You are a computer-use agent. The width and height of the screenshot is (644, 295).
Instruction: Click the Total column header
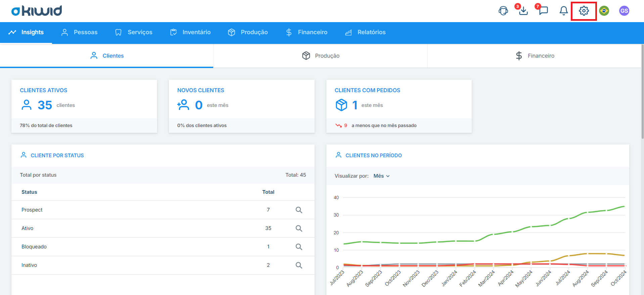coord(268,192)
